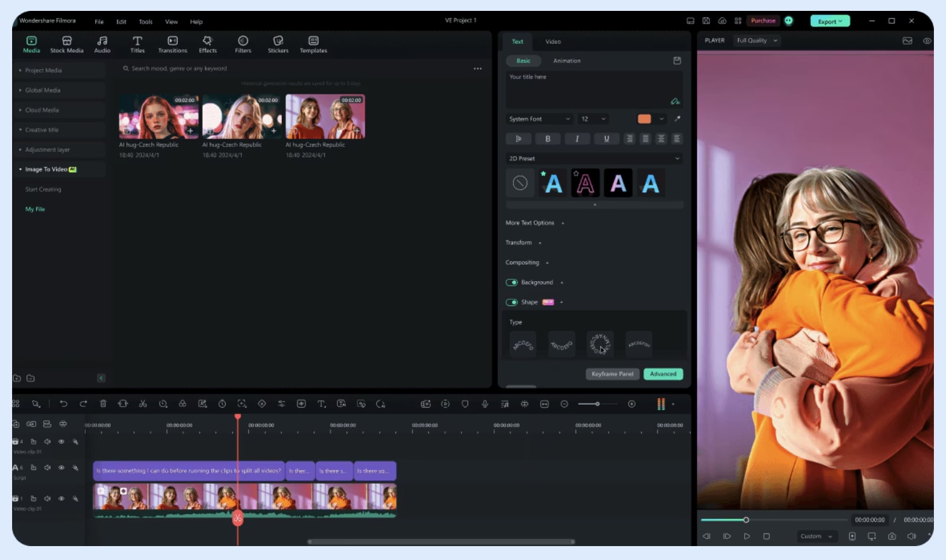Screen dimensions: 946x560
Task: Open the Tools menu
Action: pos(146,22)
